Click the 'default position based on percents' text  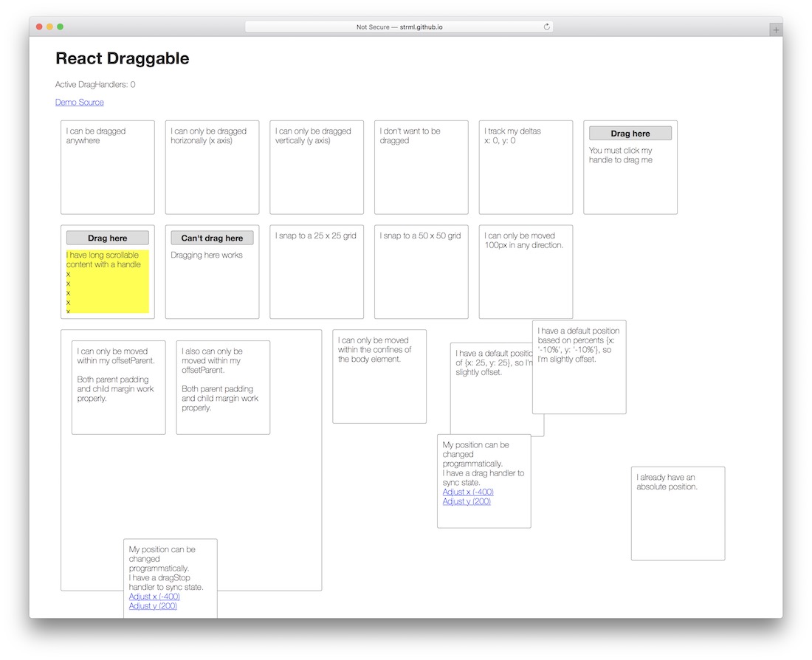[579, 345]
